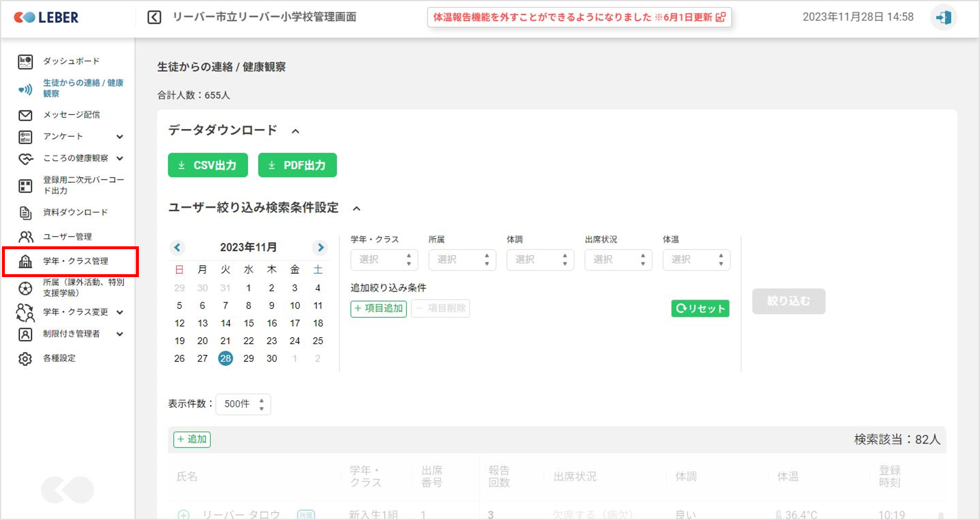Collapse the データダウンロード section
Screen dimensions: 980x520
pos(295,131)
